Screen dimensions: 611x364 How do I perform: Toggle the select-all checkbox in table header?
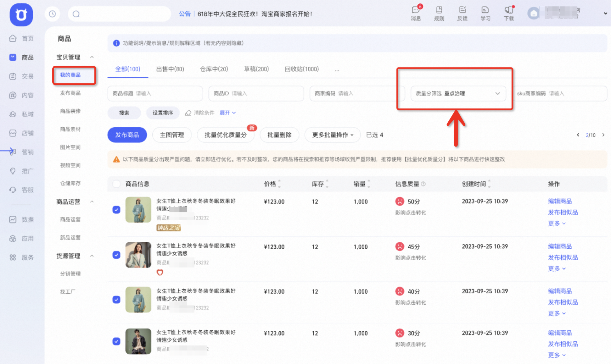coord(116,184)
